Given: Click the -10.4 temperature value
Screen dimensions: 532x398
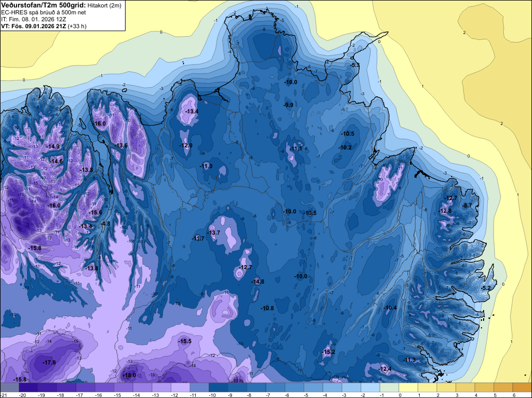Looking at the screenshot, I should (390, 308).
